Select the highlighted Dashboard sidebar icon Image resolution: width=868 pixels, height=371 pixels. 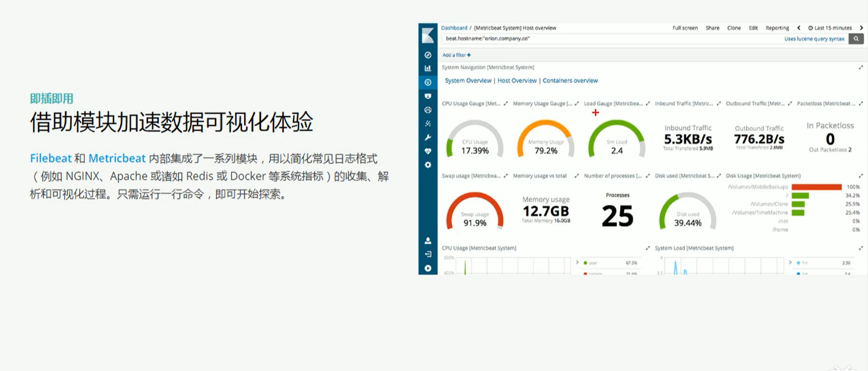point(428,82)
